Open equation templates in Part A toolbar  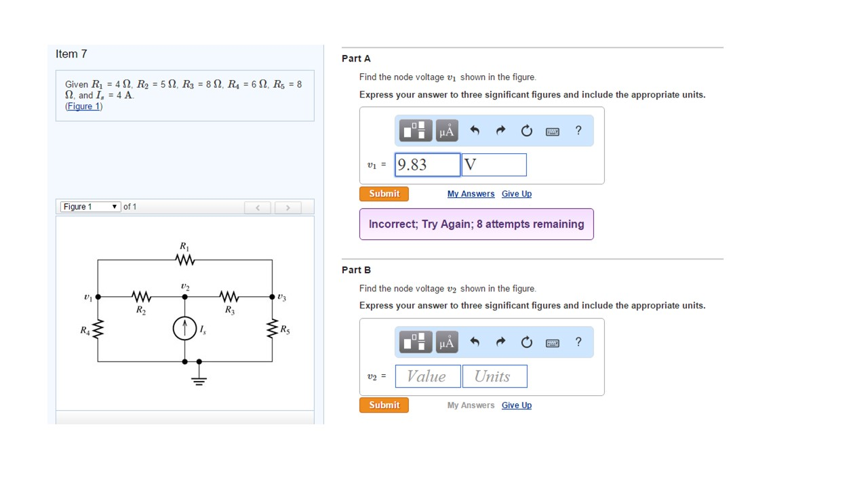414,130
